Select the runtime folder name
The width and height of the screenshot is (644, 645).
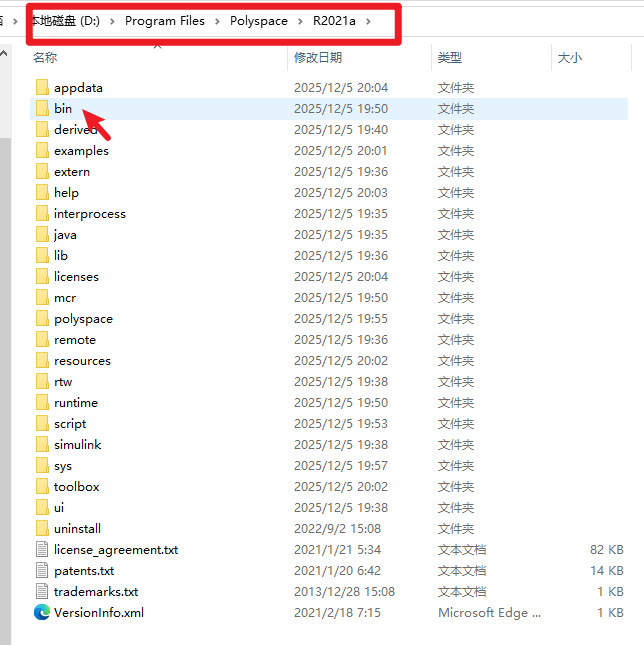(76, 403)
